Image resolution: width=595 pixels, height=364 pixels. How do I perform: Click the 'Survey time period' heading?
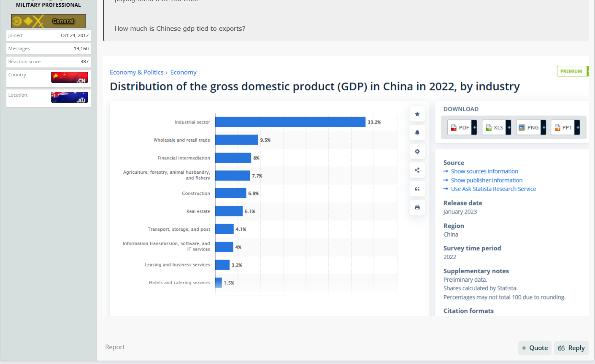[x=472, y=248]
